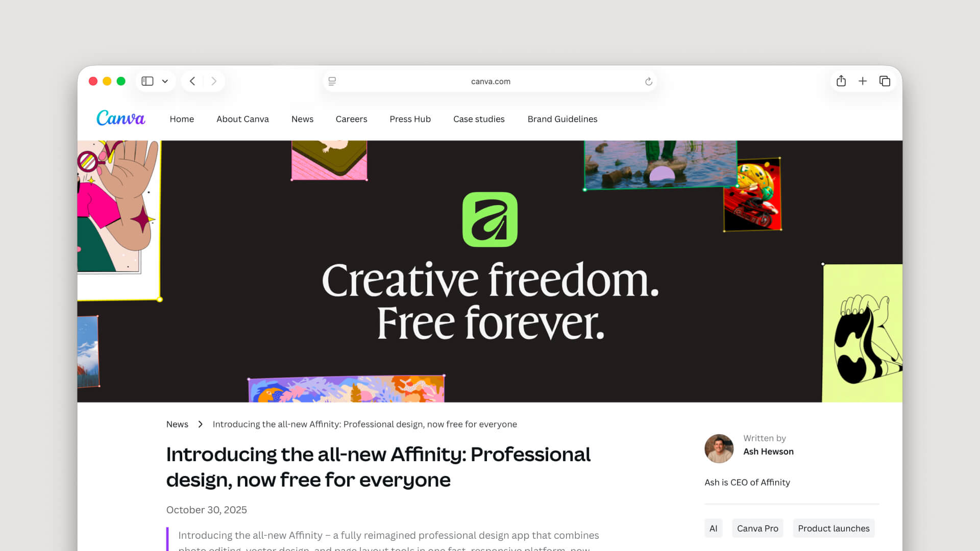The image size is (980, 551).
Task: Click the AI tag chip
Action: (713, 529)
